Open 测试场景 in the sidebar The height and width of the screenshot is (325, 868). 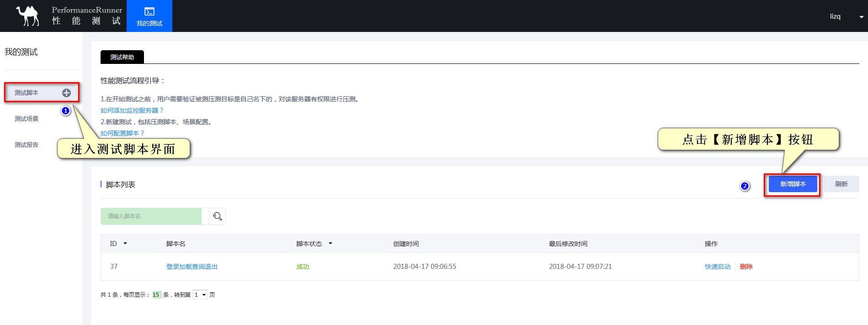pyautogui.click(x=27, y=119)
